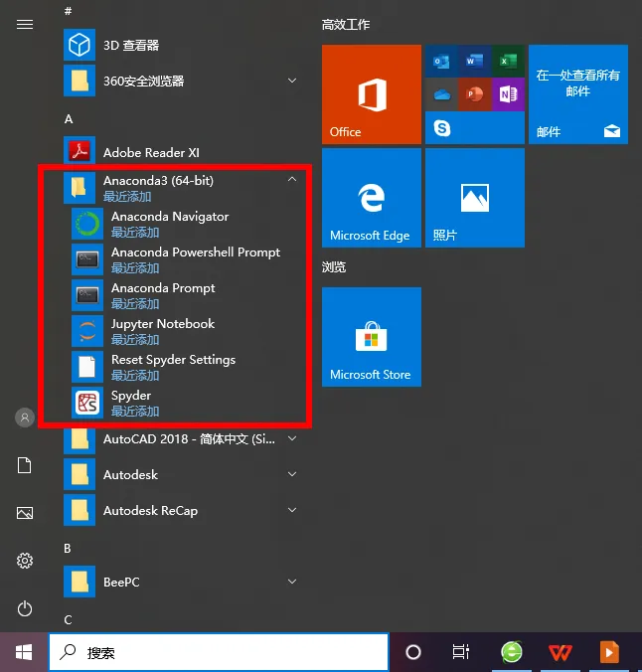
Task: Click the Anaconda Navigator label text
Action: click(x=170, y=217)
